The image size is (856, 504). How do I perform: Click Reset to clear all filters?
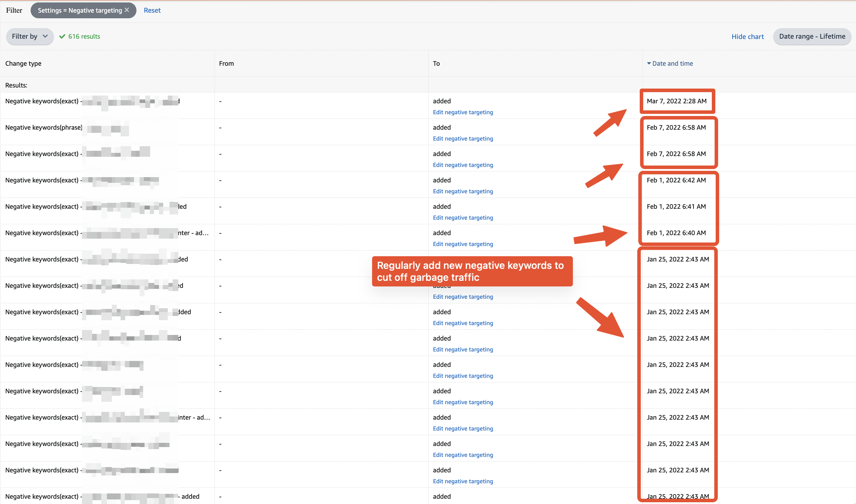152,10
